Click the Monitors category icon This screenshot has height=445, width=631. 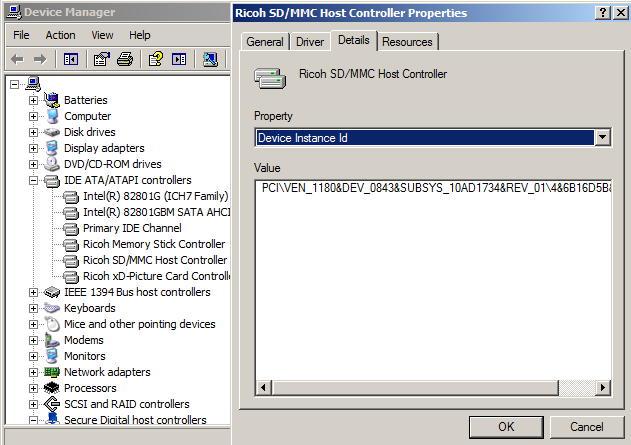[52, 356]
